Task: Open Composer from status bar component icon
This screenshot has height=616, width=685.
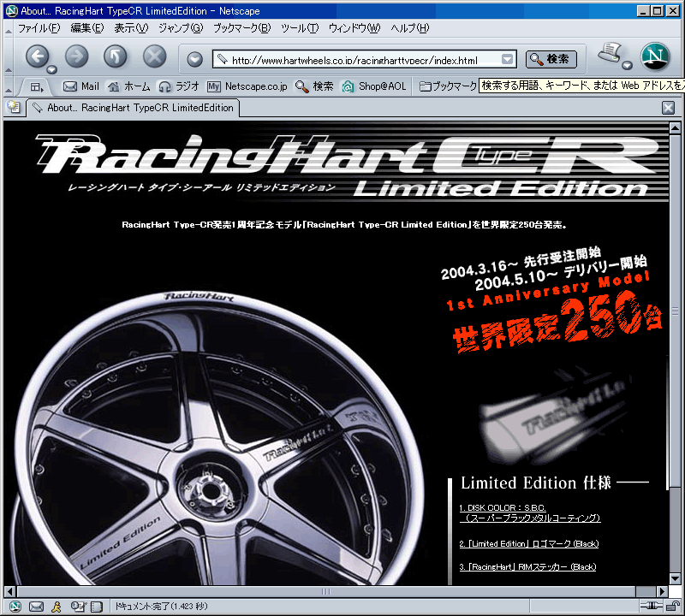Action: tap(78, 607)
